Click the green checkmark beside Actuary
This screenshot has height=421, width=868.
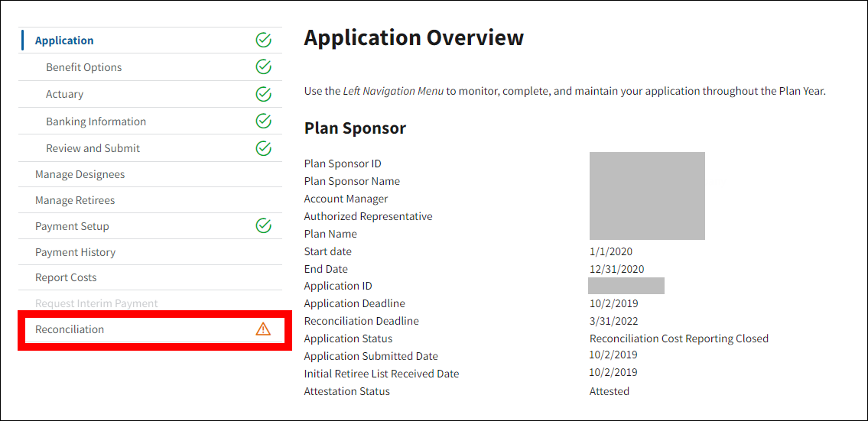pos(263,94)
